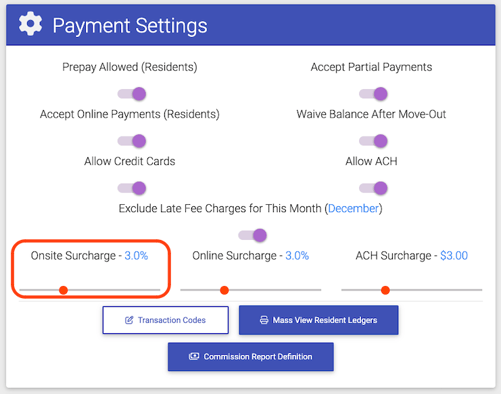Image resolution: width=501 pixels, height=394 pixels.
Task: Toggle Prepay Allowed (Residents) switch
Action: 132,94
